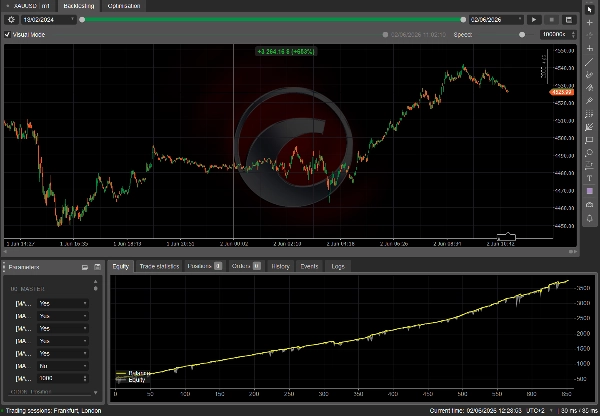The width and height of the screenshot is (600, 416).
Task: Open the No parameter dropdown
Action: pyautogui.click(x=63, y=366)
